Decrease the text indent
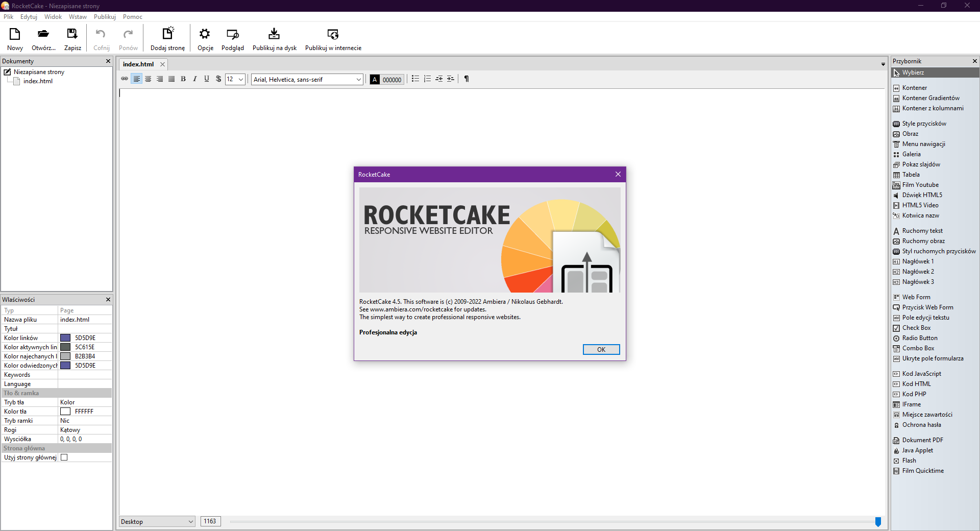 439,79
